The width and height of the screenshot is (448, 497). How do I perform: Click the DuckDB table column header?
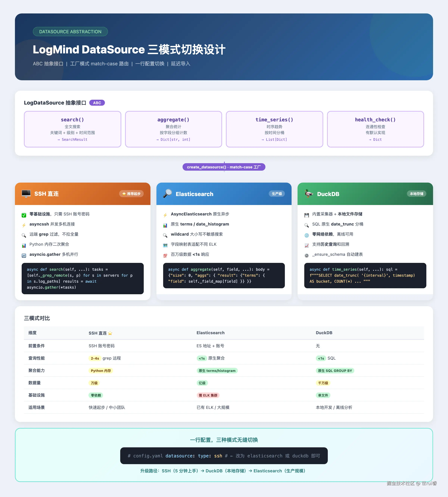(324, 333)
